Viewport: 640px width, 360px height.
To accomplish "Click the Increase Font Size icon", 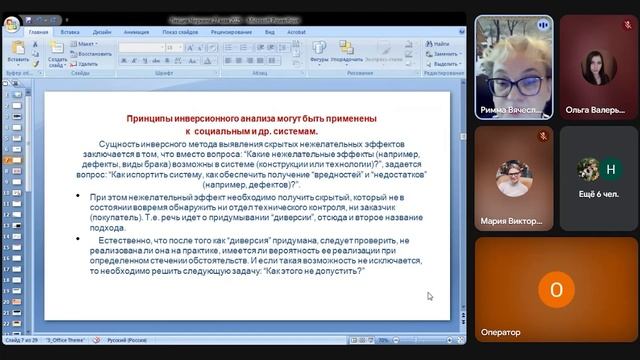I will (x=190, y=48).
